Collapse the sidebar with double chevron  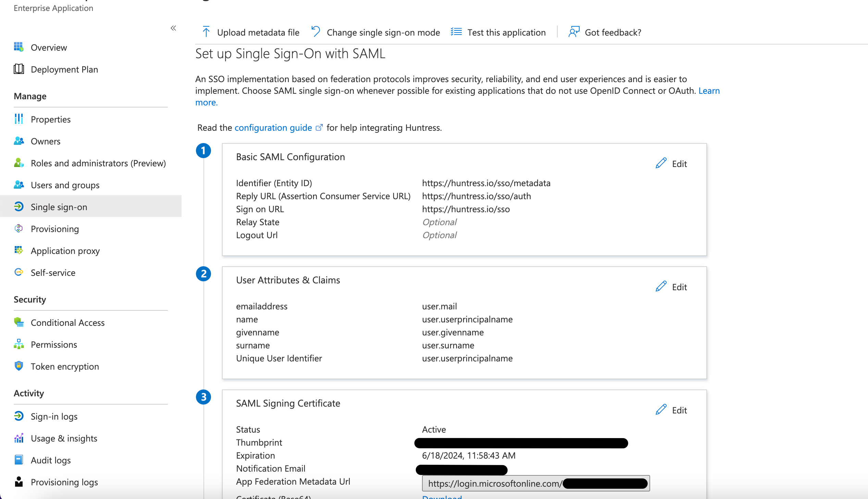click(173, 28)
